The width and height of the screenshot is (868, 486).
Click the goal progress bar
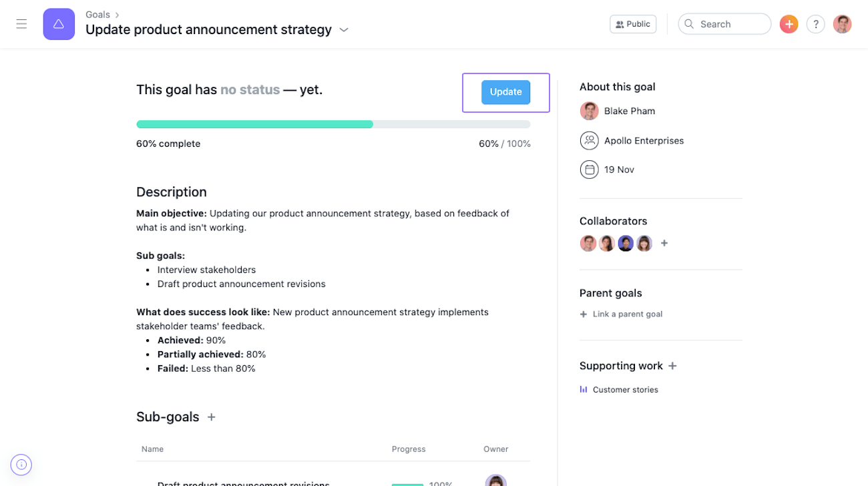tap(333, 124)
